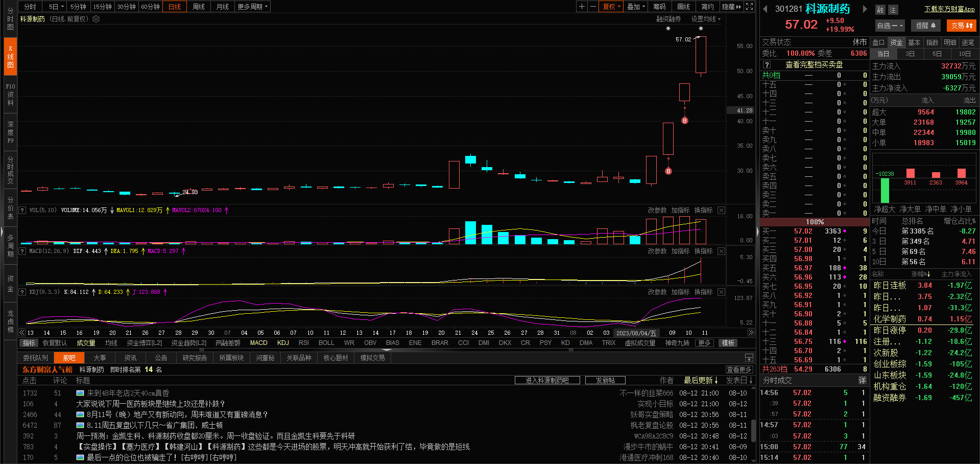Go to previous stock arrow

pyautogui.click(x=765, y=9)
